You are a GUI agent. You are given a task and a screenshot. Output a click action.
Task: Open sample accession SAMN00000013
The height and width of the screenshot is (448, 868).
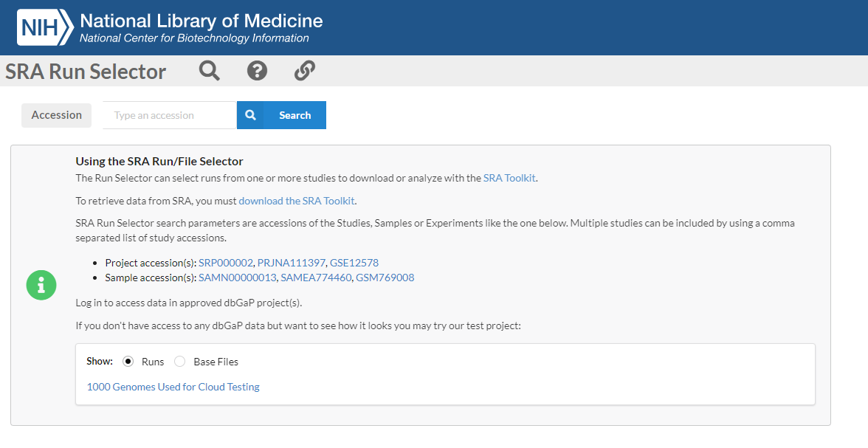click(237, 278)
